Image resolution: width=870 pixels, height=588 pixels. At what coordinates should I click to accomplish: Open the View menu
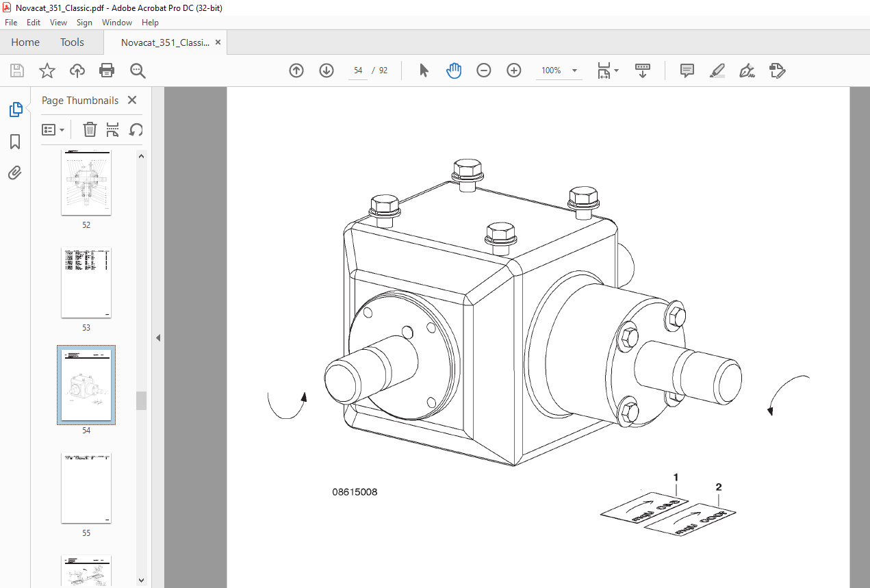click(x=58, y=23)
